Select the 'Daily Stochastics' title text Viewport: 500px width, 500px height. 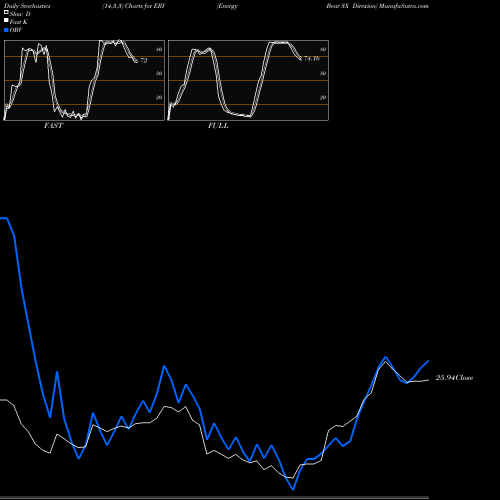pos(27,6)
